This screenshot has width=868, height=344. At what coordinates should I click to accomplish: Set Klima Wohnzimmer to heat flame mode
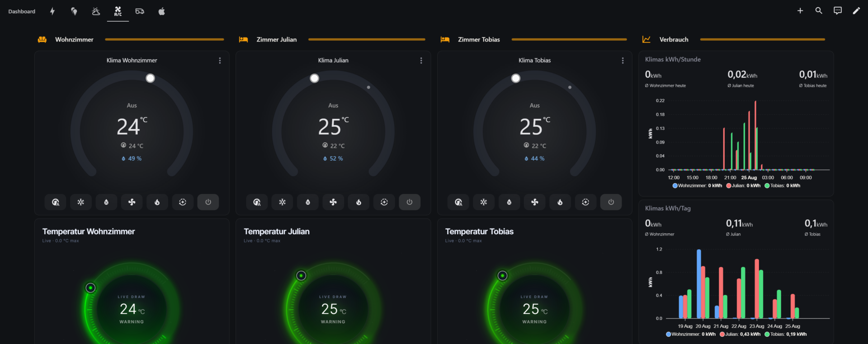157,202
